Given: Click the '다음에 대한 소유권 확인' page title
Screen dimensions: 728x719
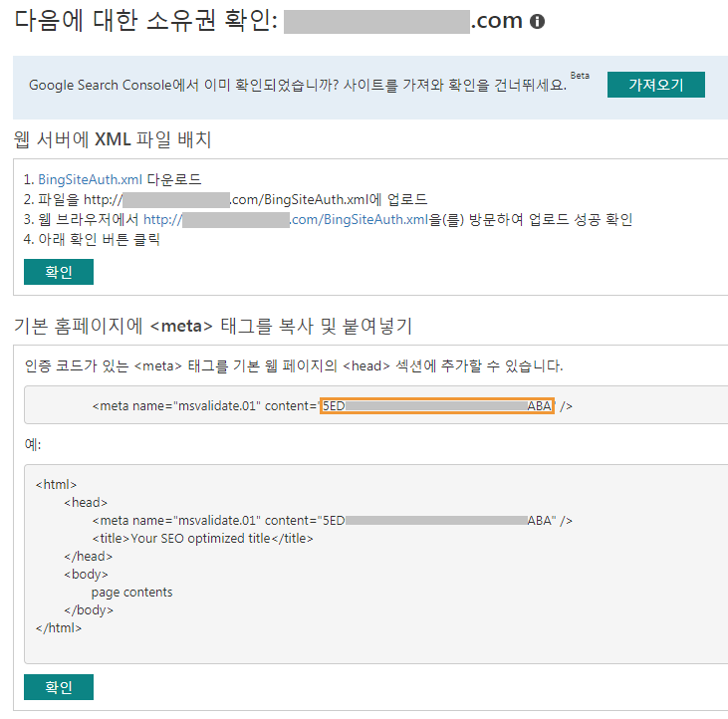Looking at the screenshot, I should pyautogui.click(x=145, y=21).
